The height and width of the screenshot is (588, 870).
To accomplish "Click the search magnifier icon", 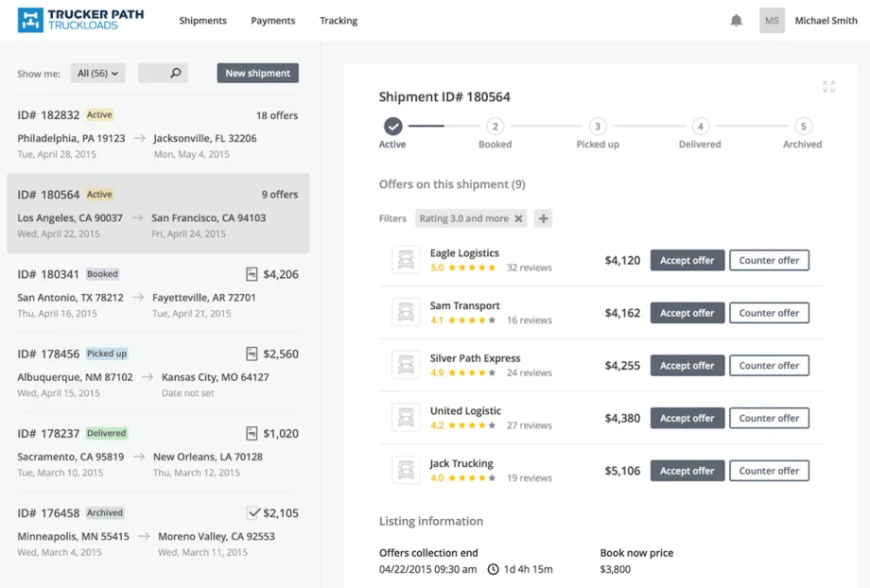I will pos(175,73).
